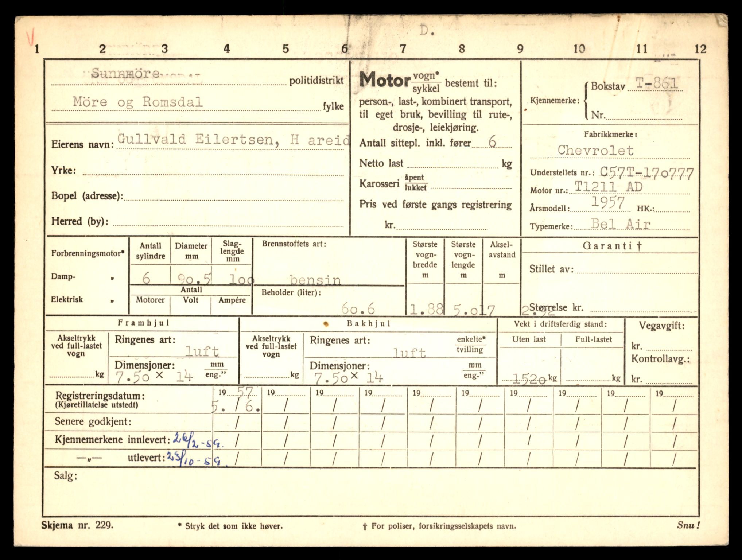Select rear tyre dimensions '7.50 x 14'
Viewport: 742px width, 560px height.
pos(348,377)
